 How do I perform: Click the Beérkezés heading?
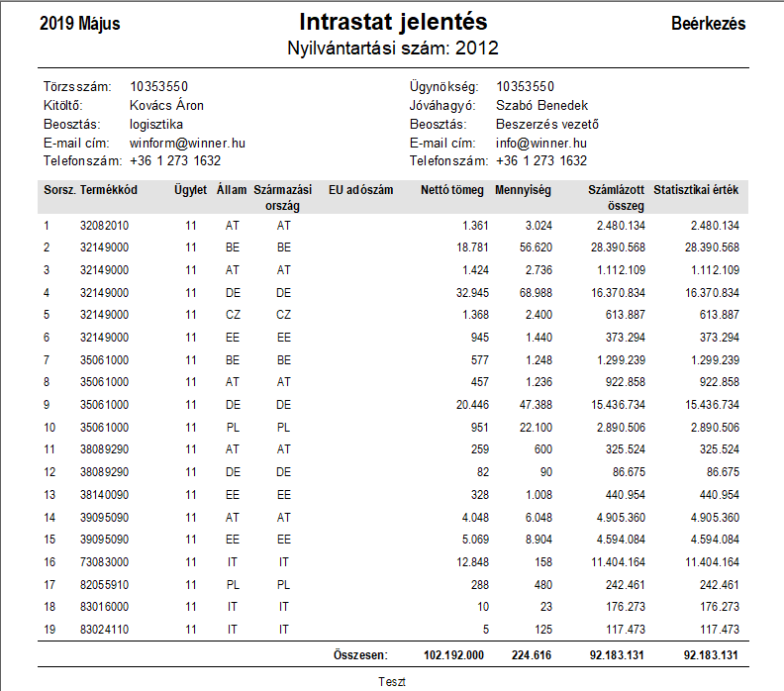pos(708,24)
